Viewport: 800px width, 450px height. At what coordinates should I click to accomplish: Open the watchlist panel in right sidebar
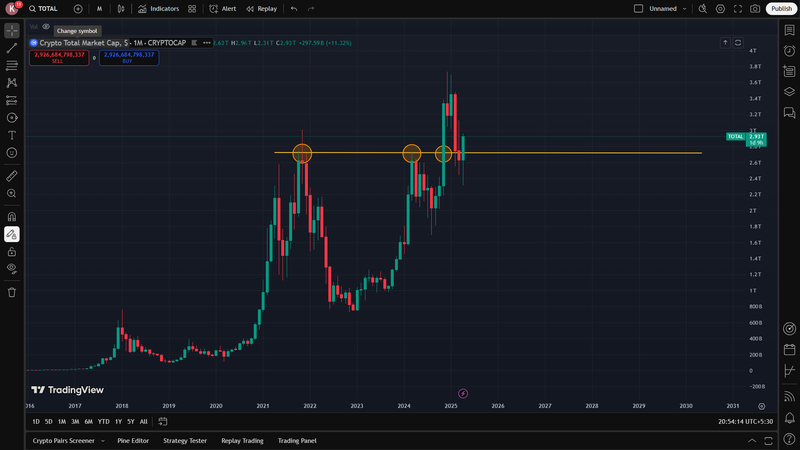point(789,31)
